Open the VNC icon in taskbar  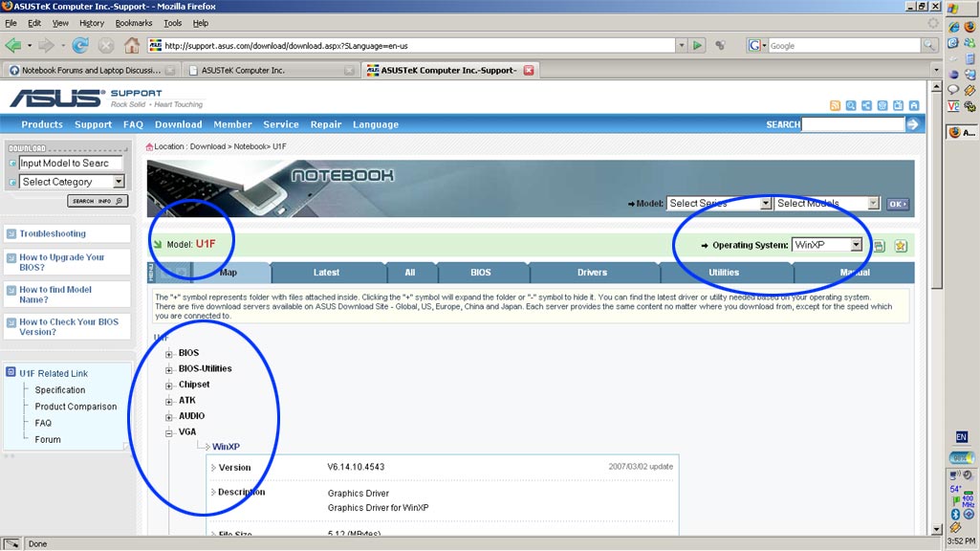(x=953, y=106)
